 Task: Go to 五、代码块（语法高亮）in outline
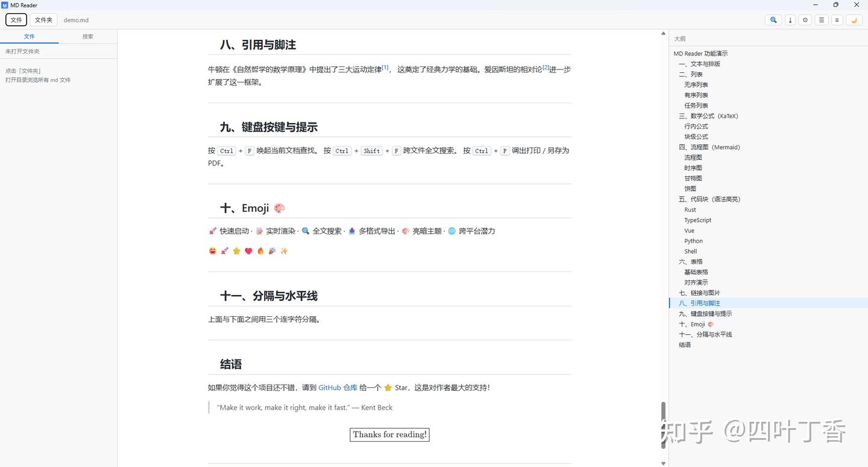coord(709,199)
